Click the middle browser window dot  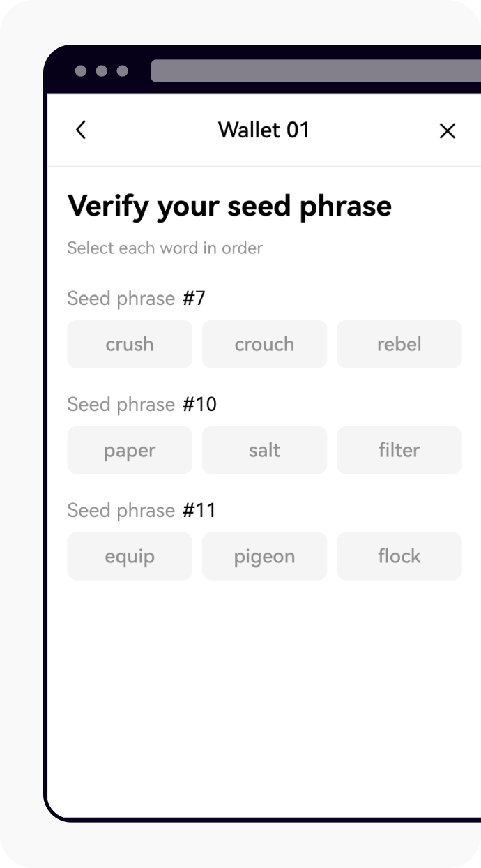coord(102,70)
